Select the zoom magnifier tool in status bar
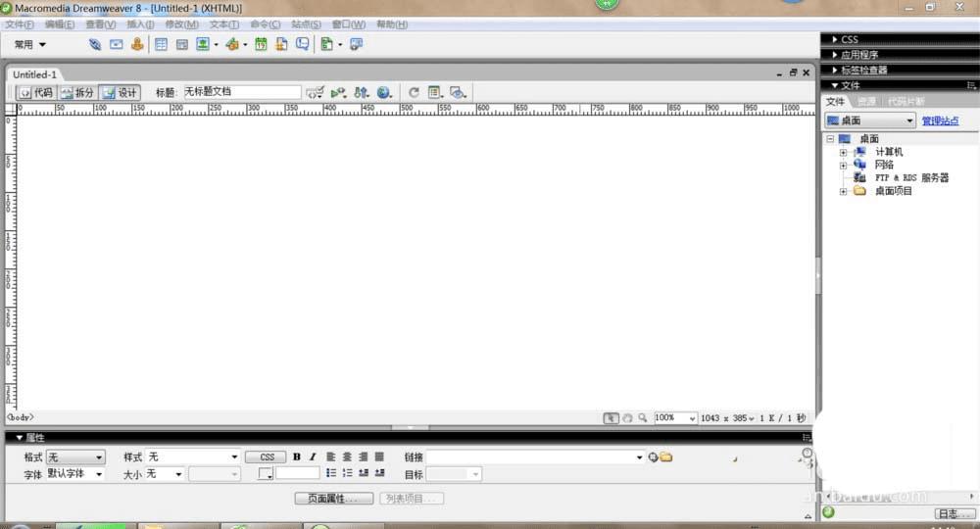980x529 pixels. tap(643, 418)
